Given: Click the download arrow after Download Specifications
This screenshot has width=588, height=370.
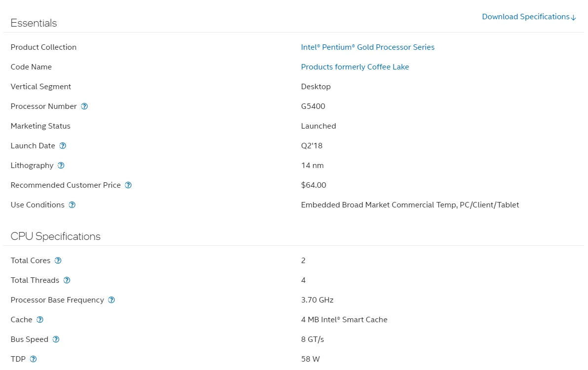Looking at the screenshot, I should click(x=573, y=18).
